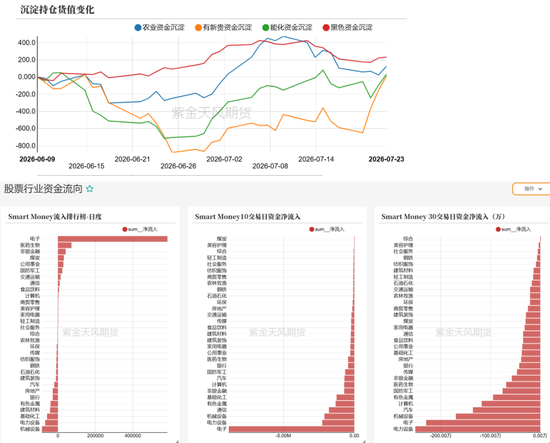Viewport: 550px width, 443px height.
Task: Click the 200000 x-axis value in daily chart
Action: coord(95,436)
